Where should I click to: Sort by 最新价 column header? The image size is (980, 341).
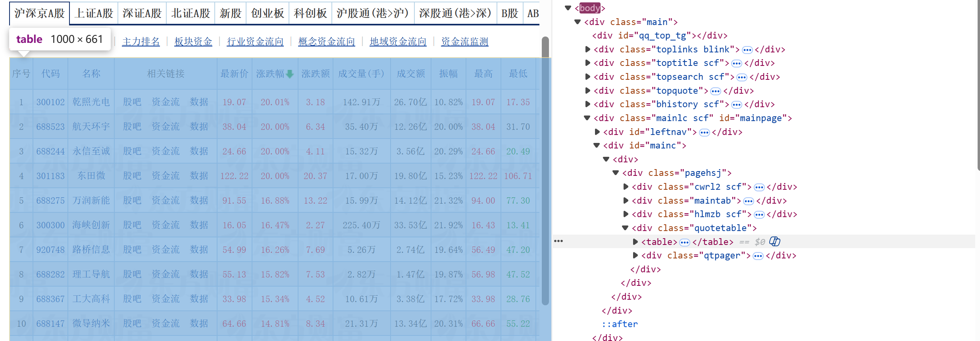point(235,74)
